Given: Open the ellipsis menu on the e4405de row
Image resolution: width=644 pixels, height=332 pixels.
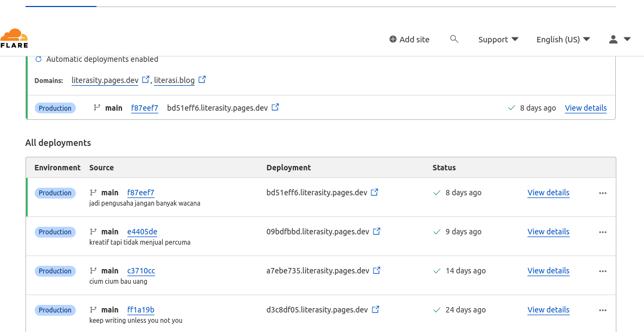Looking at the screenshot, I should (x=603, y=232).
